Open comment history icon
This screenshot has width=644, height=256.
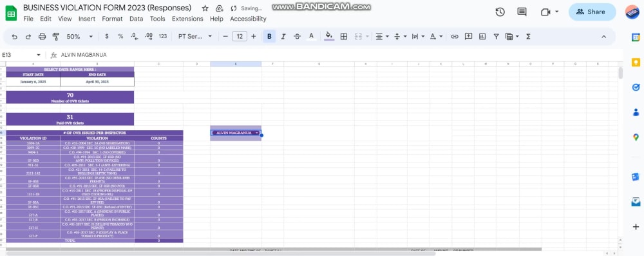click(x=522, y=12)
